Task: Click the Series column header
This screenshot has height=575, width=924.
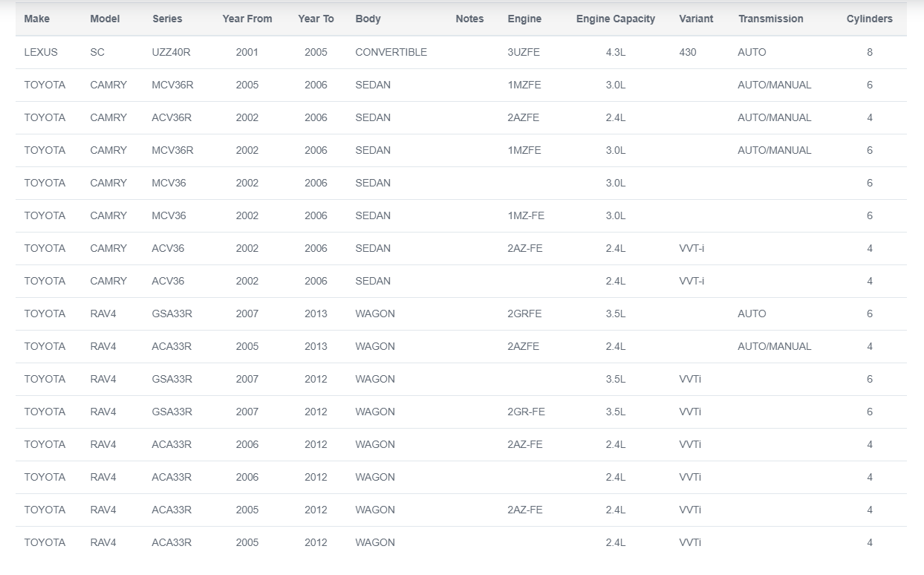Action: point(168,19)
